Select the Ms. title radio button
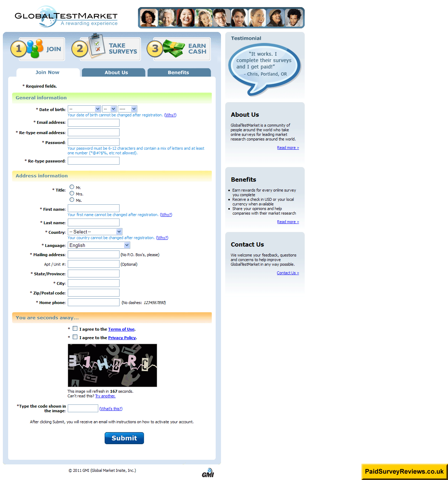448x480 pixels. [x=72, y=200]
